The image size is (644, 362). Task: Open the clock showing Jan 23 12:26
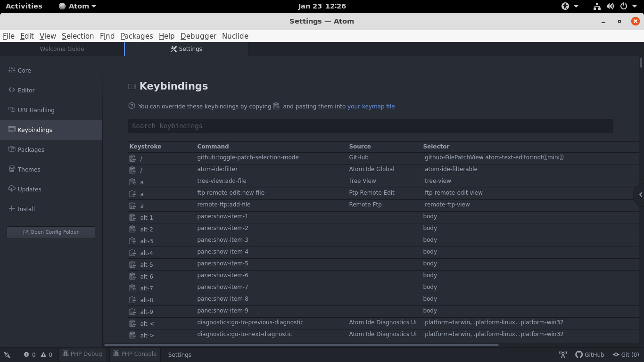click(322, 6)
